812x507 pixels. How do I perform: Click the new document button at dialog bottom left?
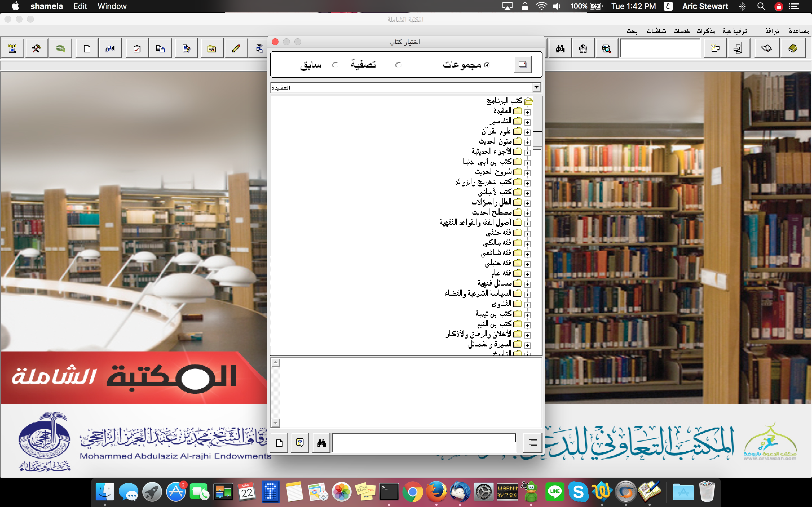[x=279, y=442]
